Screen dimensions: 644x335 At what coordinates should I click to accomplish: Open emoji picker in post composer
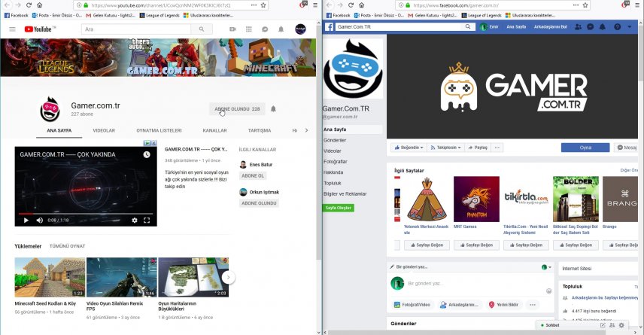(548, 291)
